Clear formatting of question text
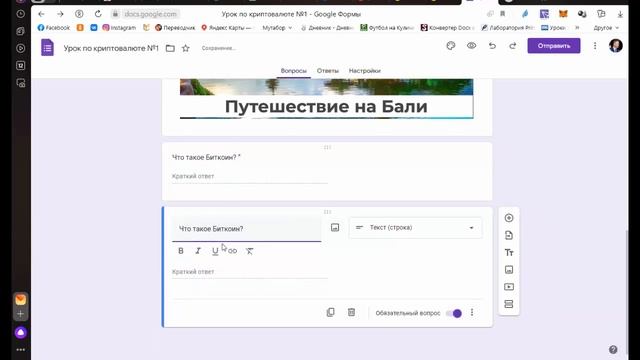Screen dimensions: 640x360 (249, 251)
